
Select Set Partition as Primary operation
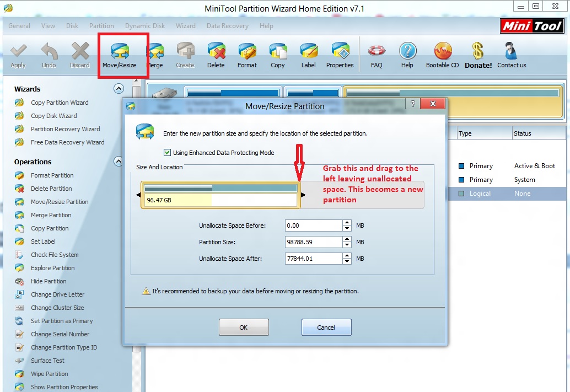tap(62, 321)
